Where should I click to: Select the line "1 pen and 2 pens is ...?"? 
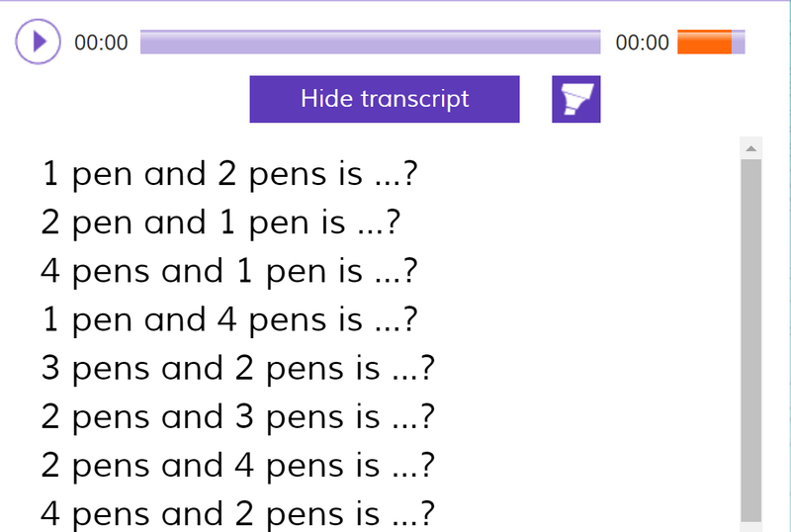coord(225,174)
